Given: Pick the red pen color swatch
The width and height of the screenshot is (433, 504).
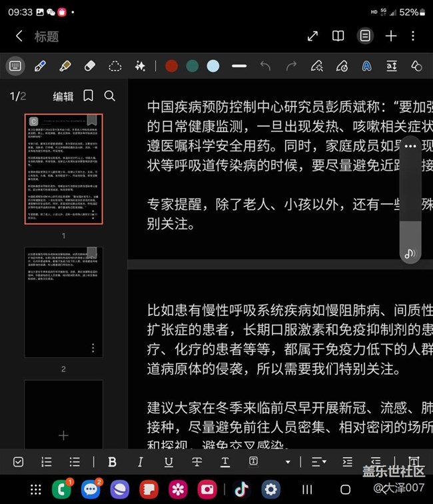Looking at the screenshot, I should pyautogui.click(x=171, y=65).
